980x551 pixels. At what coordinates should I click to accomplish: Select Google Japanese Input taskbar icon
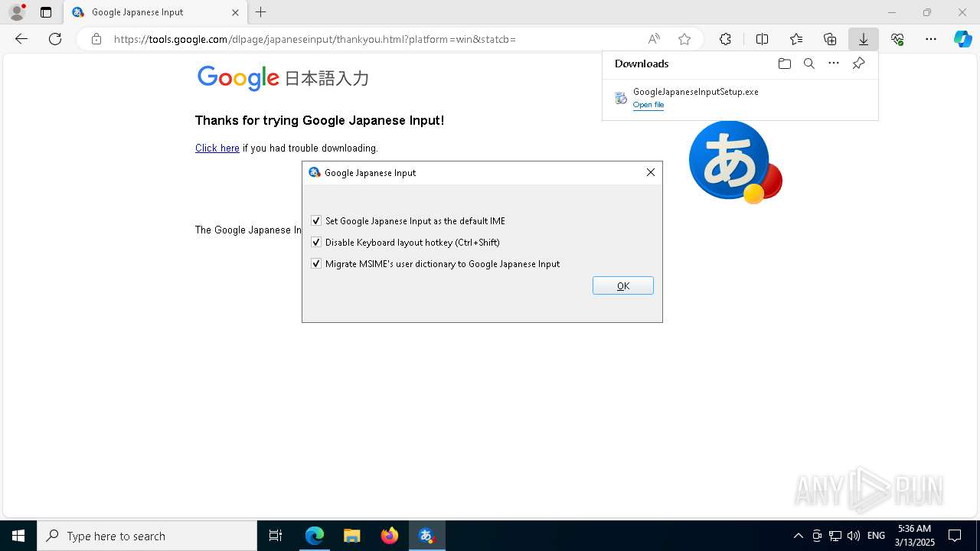coord(426,536)
